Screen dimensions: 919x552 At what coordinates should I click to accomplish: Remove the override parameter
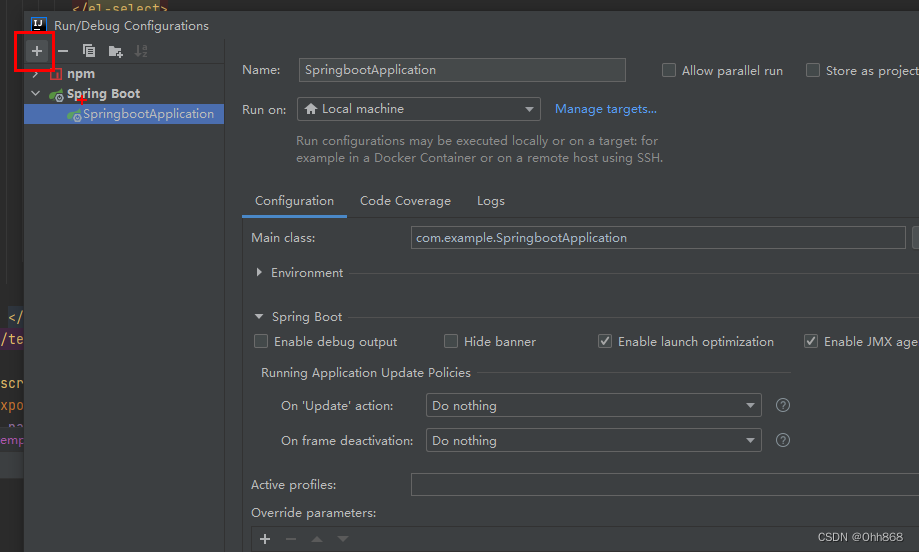point(291,539)
